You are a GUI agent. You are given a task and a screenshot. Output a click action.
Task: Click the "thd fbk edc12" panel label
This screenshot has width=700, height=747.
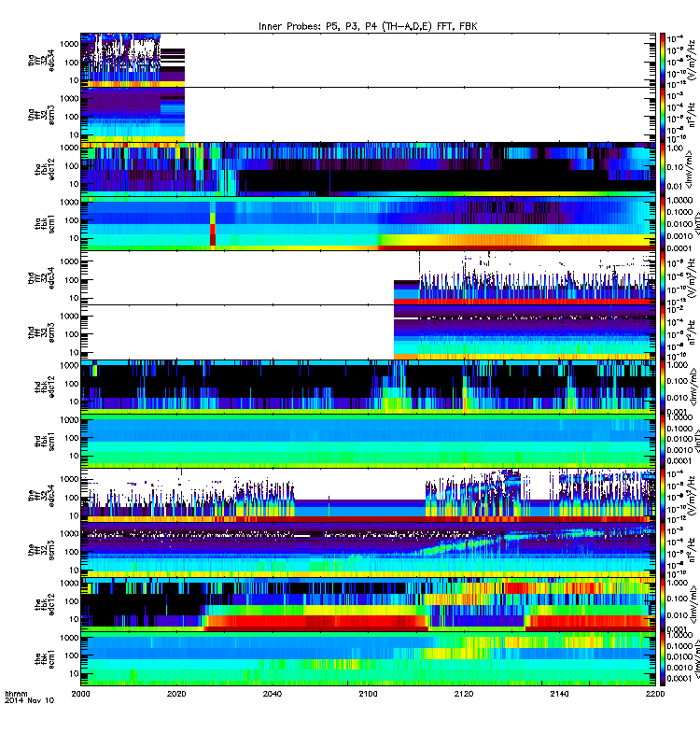[x=45, y=387]
